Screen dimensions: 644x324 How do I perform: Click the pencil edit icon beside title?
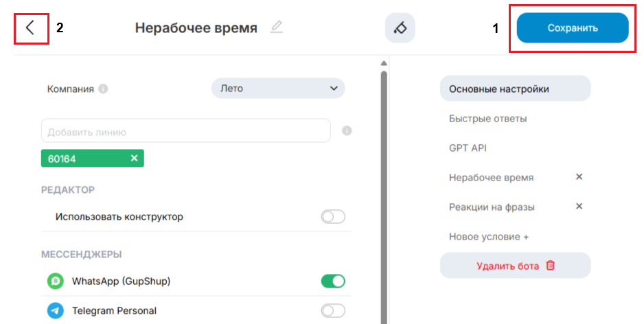276,27
